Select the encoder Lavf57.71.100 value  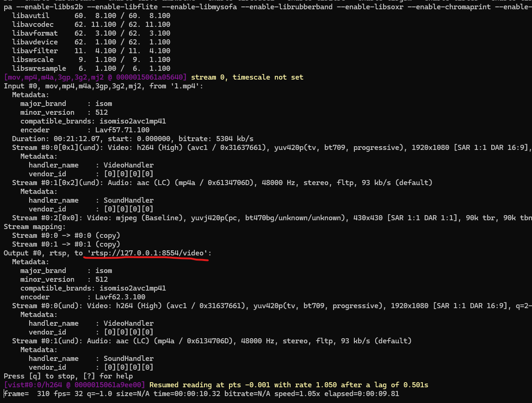click(x=122, y=130)
